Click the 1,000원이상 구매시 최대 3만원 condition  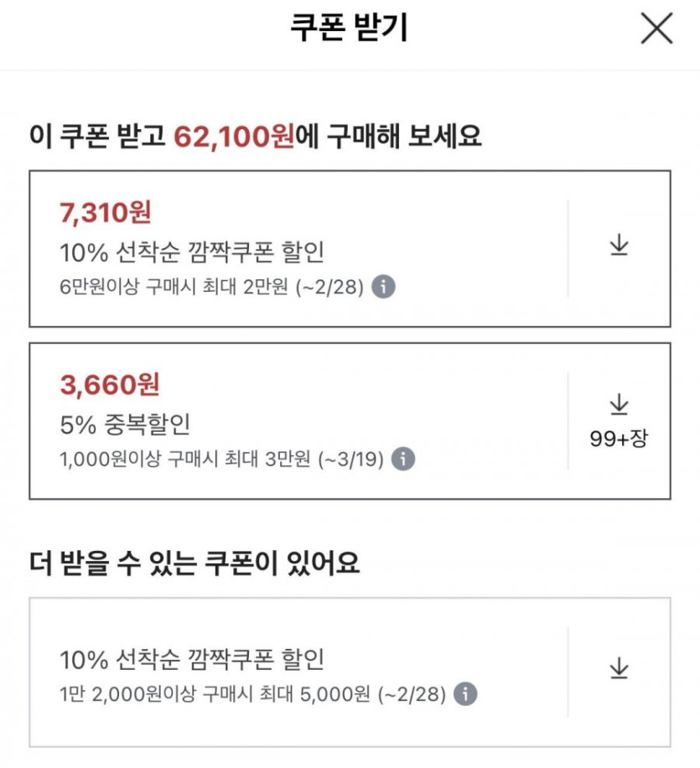pyautogui.click(x=221, y=459)
